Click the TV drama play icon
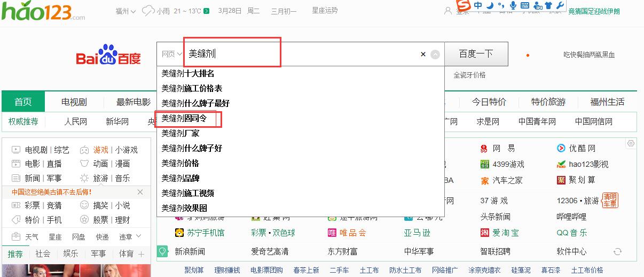Image resolution: width=644 pixels, height=277 pixels. point(16,150)
